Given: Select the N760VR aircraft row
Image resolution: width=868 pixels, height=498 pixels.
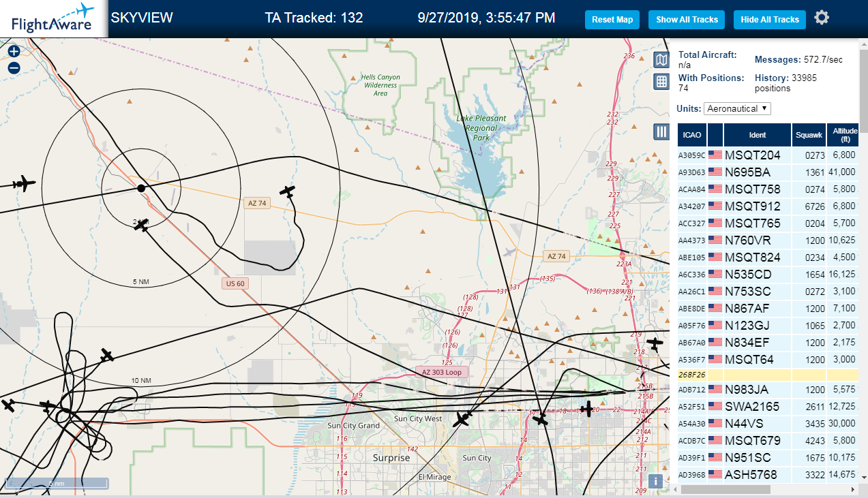Looking at the screenshot, I should pos(768,240).
